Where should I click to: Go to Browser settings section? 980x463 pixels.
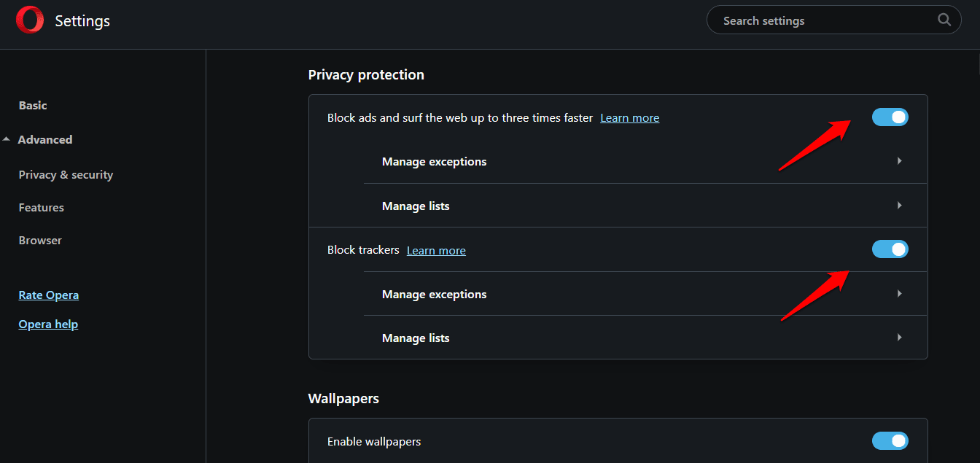point(40,240)
